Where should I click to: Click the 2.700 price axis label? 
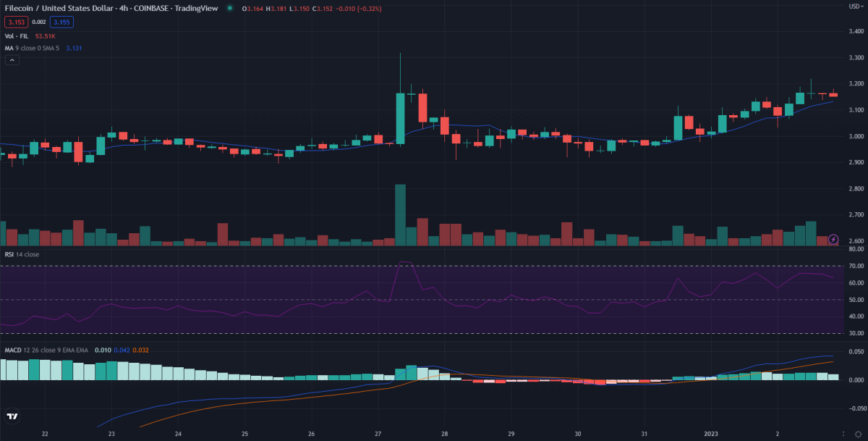[x=855, y=215]
